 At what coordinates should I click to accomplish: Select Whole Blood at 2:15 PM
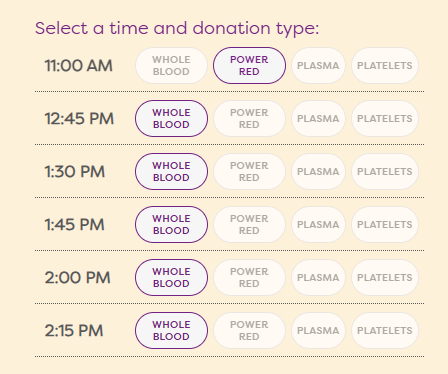pos(171,331)
